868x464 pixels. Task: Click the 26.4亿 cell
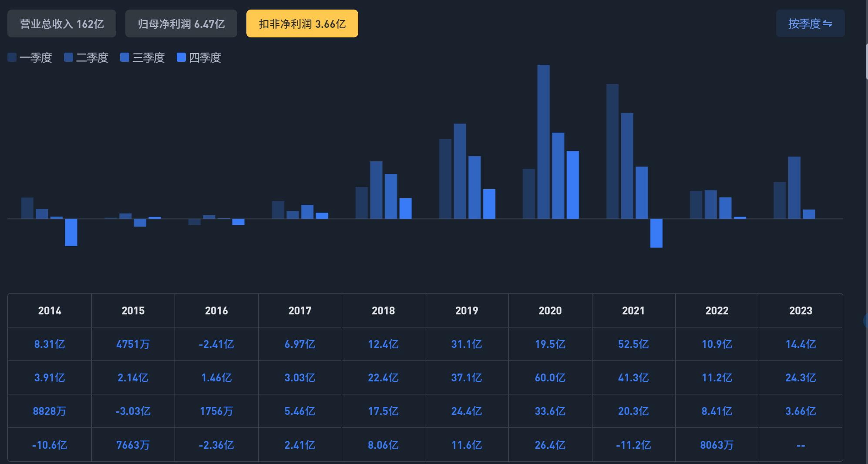pyautogui.click(x=550, y=445)
